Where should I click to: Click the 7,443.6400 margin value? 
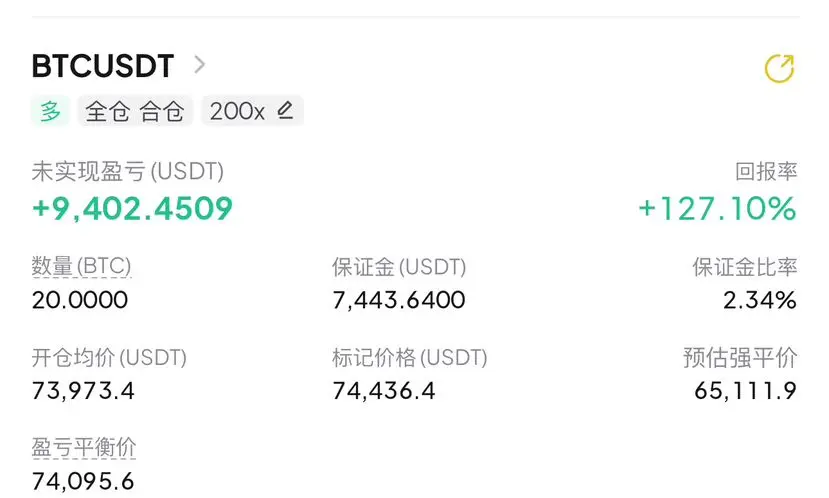399,300
